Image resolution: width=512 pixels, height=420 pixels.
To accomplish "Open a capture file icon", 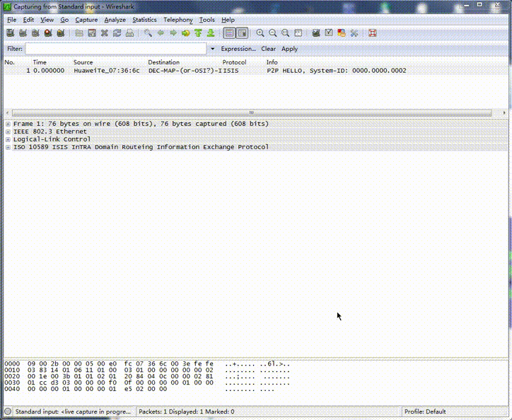I will pos(79,33).
